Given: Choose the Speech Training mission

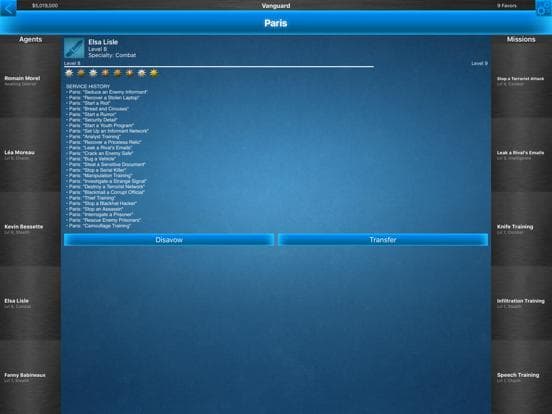Looking at the screenshot, I should coord(522,377).
